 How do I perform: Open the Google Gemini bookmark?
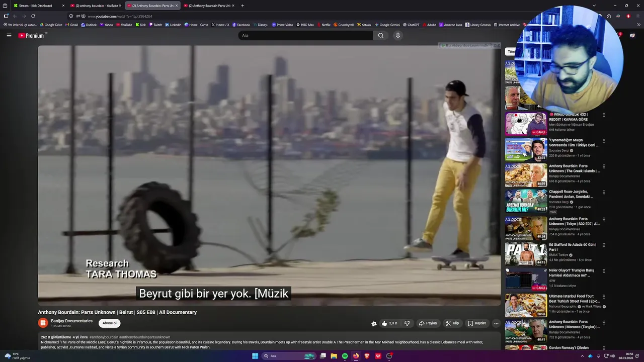[387, 25]
